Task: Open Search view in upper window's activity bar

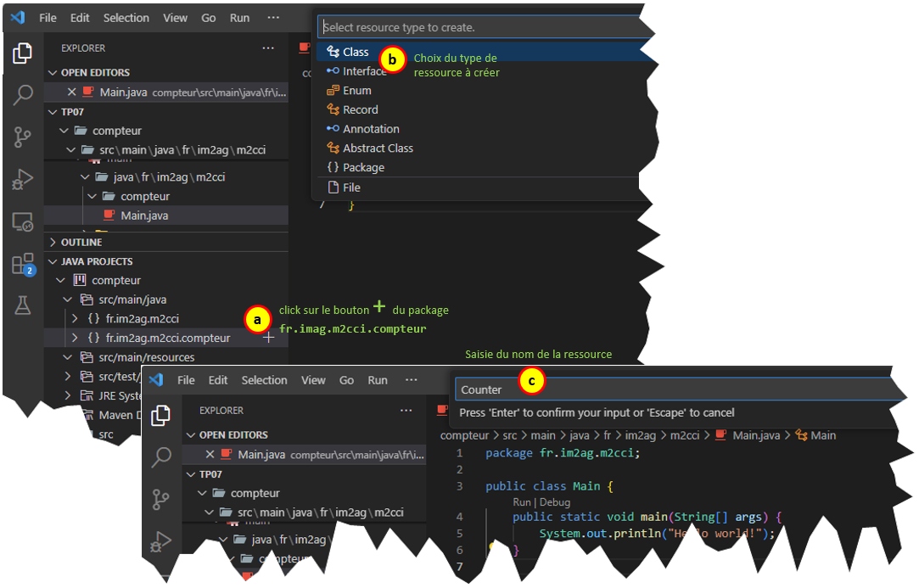Action: coord(23,95)
